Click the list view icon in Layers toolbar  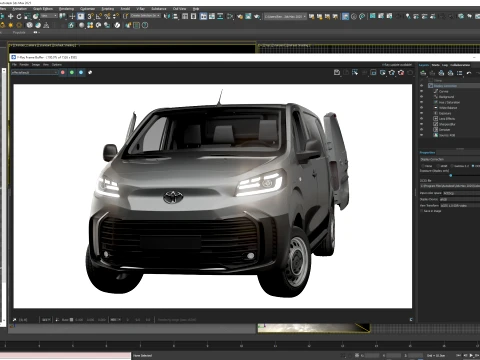(x=460, y=73)
